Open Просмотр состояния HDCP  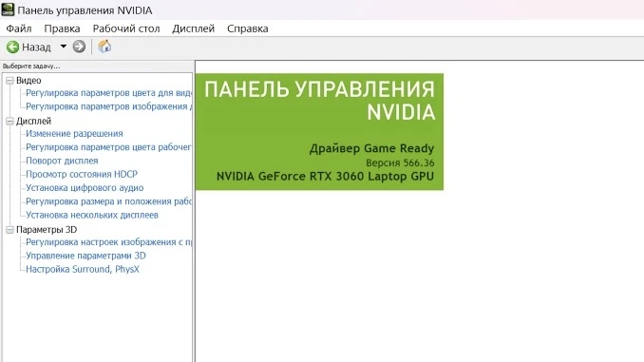[82, 174]
